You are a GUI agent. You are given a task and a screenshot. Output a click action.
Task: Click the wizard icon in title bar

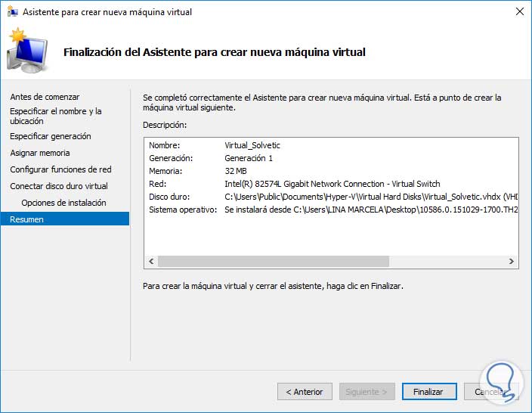tap(13, 12)
